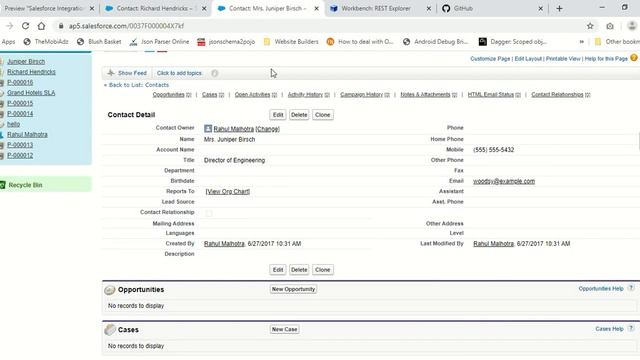Open the jsonschema2pojo bookmark
This screenshot has width=640, height=360.
point(226,42)
